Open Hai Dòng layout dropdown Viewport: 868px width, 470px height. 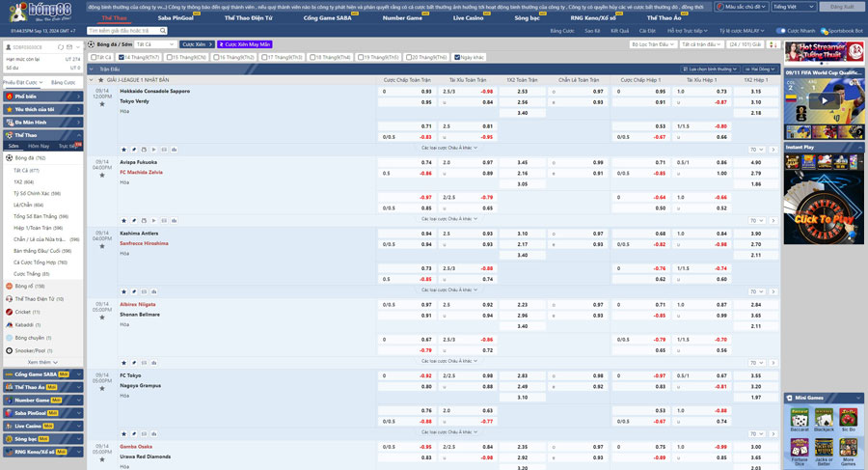point(760,69)
